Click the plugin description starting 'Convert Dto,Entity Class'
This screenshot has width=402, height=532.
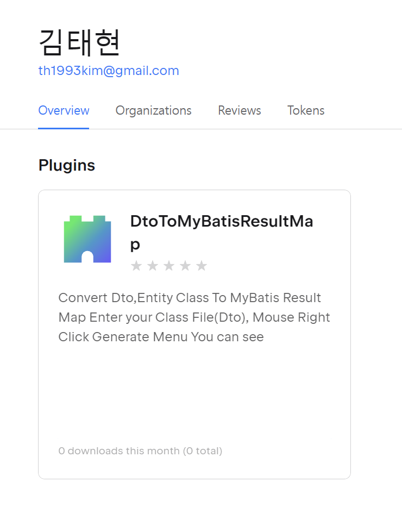(194, 317)
